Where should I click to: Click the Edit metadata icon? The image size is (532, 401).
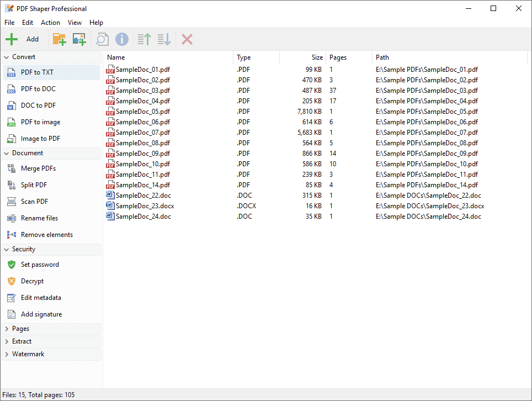click(x=12, y=298)
